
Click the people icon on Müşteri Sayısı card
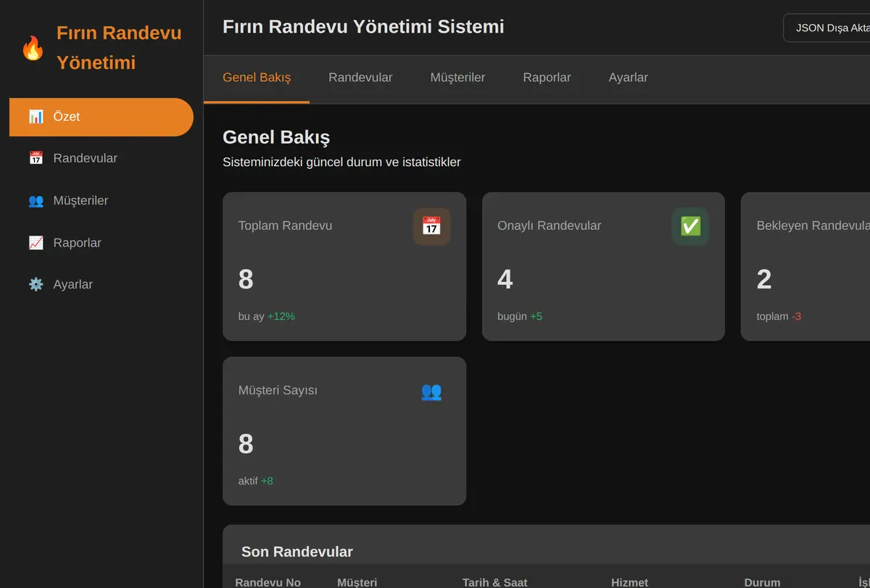tap(431, 391)
